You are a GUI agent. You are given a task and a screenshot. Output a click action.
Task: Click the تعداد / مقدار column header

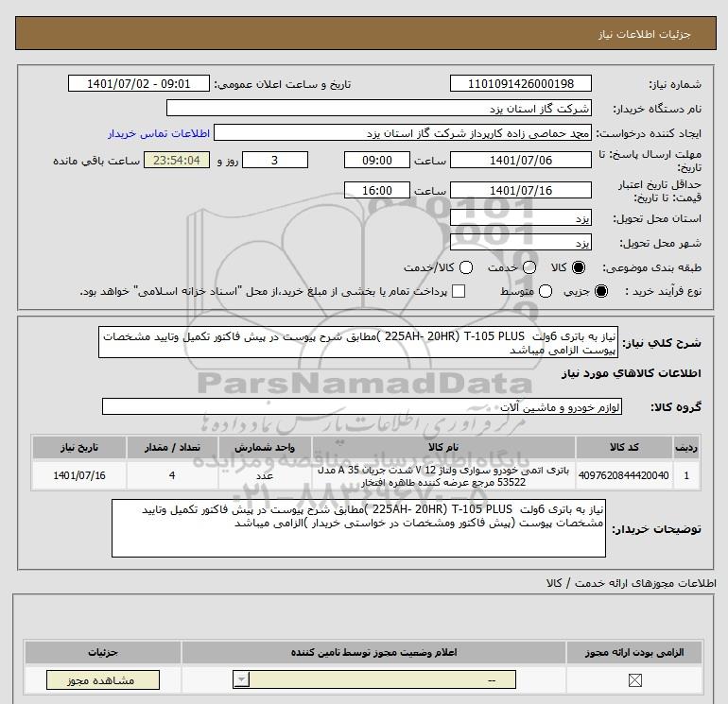[x=172, y=447]
